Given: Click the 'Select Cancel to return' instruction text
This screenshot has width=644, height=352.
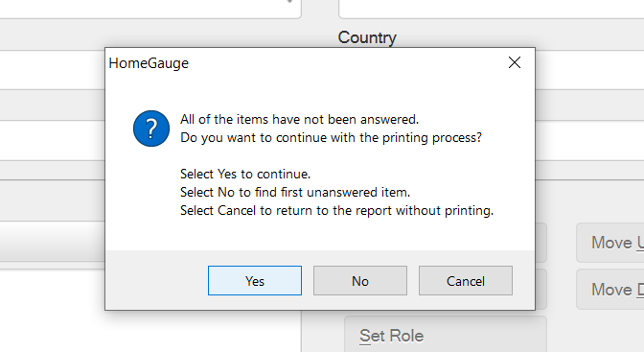Looking at the screenshot, I should [336, 210].
